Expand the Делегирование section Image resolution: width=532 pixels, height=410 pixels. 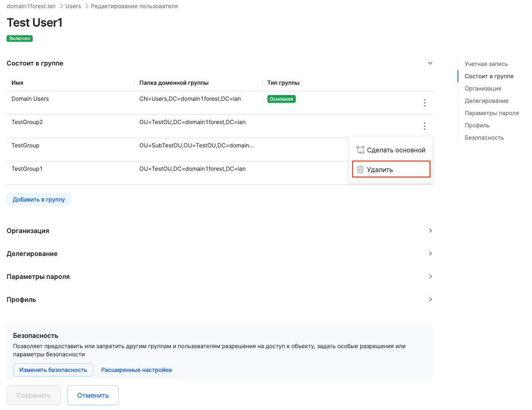(x=430, y=254)
